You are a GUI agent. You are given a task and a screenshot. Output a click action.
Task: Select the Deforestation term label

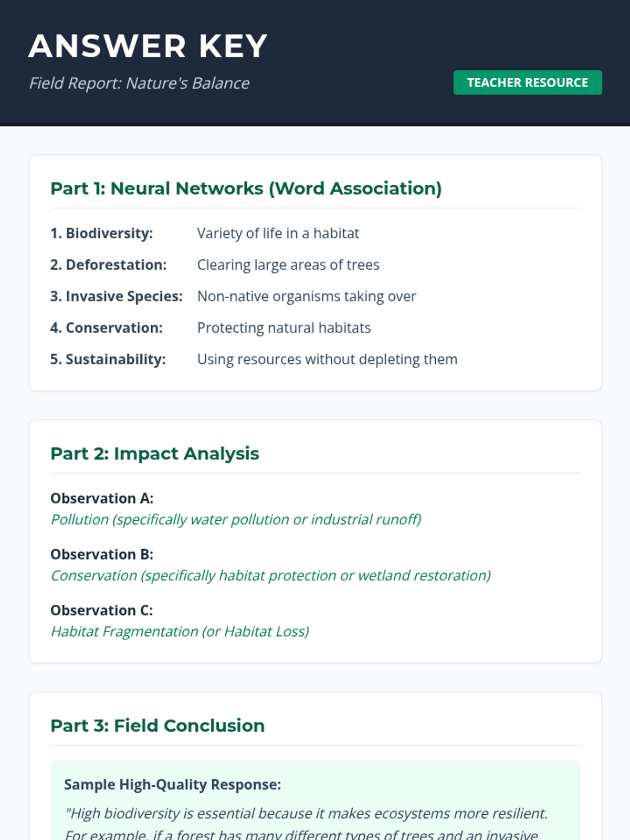click(109, 265)
